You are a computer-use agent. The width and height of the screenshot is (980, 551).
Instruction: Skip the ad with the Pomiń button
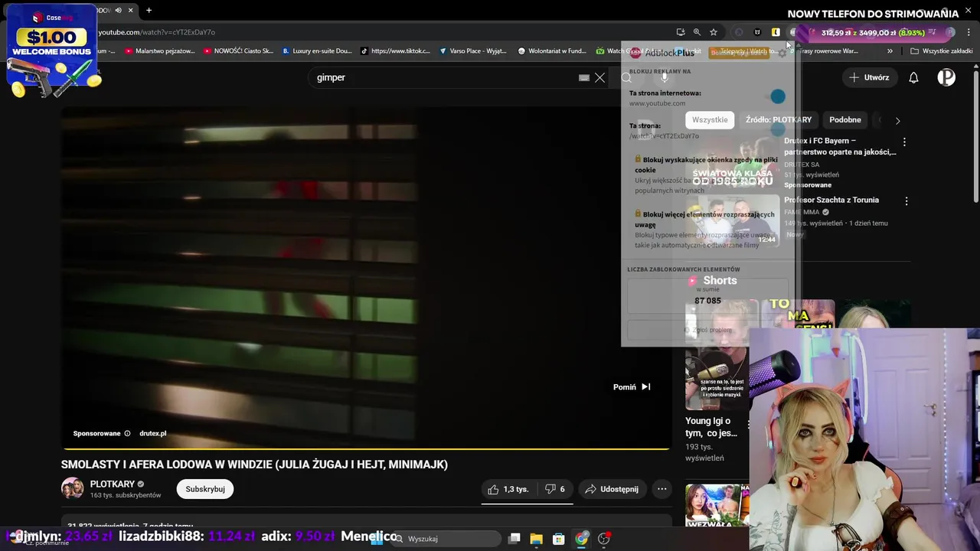632,387
